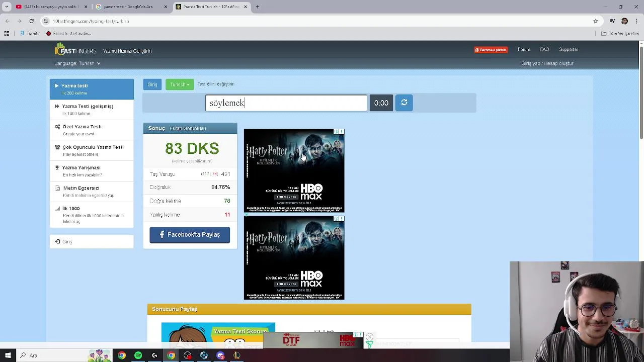Screen dimensions: 644x362
Task: Click the Become a patron button
Action: [491, 50]
